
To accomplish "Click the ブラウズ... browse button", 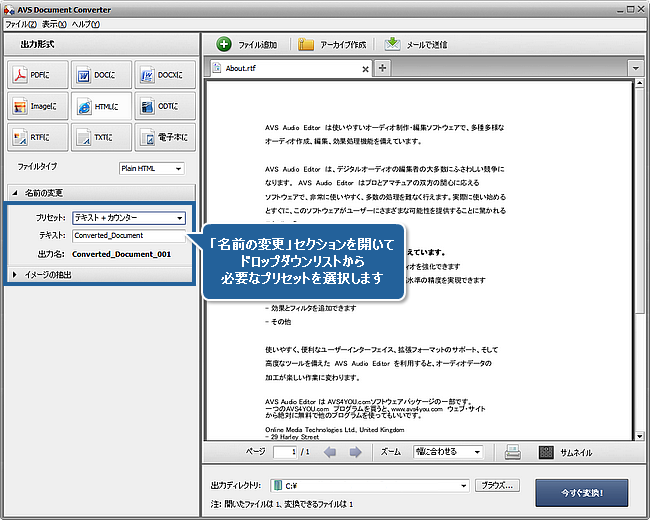I will point(497,486).
